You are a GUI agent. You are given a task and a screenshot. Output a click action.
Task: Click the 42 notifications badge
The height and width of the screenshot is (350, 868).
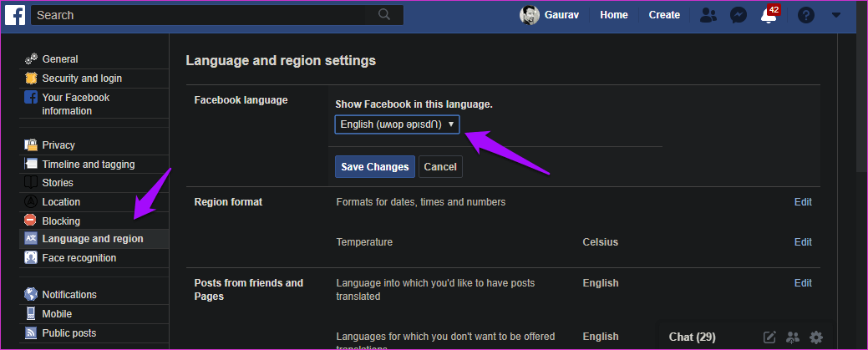click(774, 9)
